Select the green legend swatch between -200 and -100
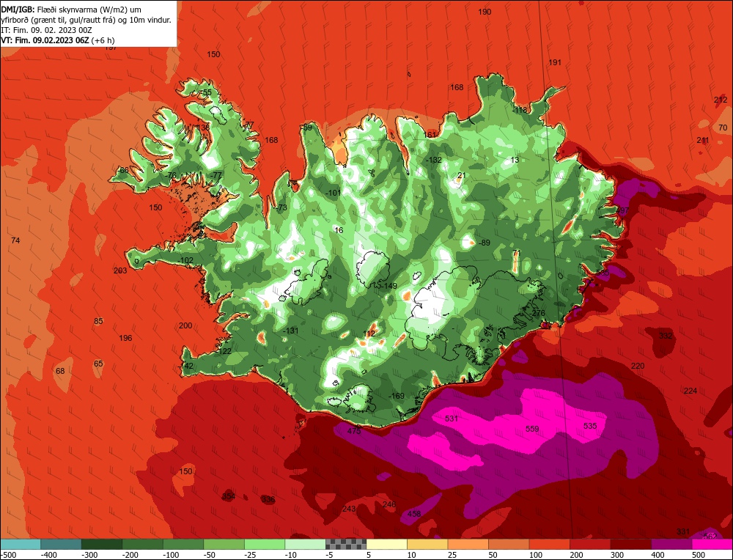 point(143,544)
